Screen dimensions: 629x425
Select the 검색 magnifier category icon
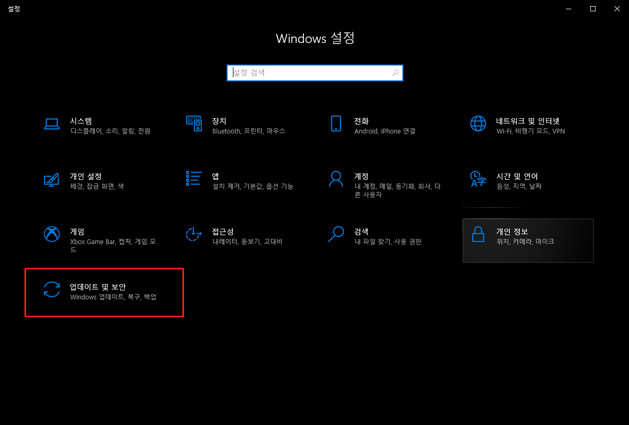336,234
